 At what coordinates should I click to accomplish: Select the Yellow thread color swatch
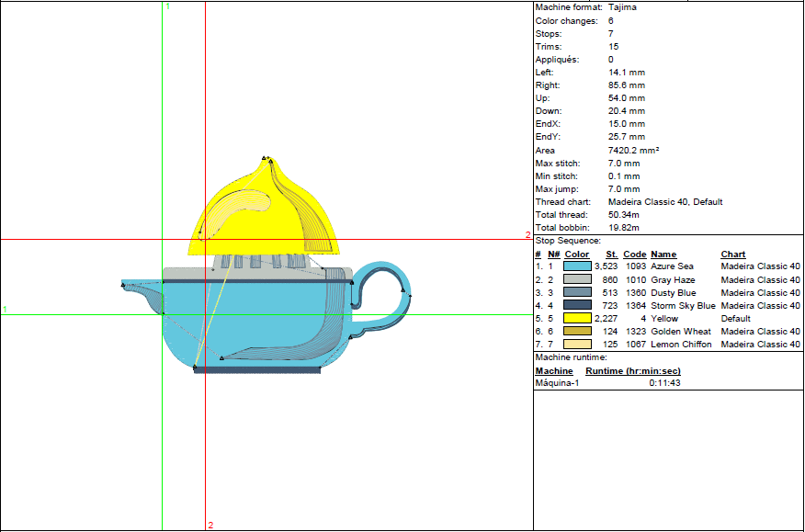tap(577, 318)
